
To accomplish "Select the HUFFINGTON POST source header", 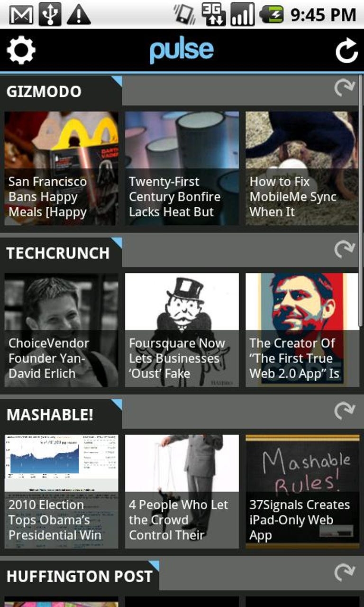I will [80, 576].
